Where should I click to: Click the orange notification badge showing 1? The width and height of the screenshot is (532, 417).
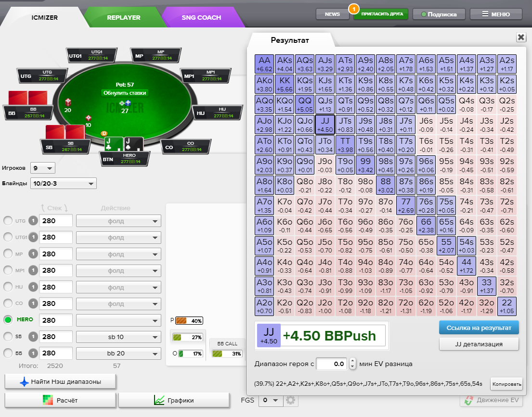(353, 9)
